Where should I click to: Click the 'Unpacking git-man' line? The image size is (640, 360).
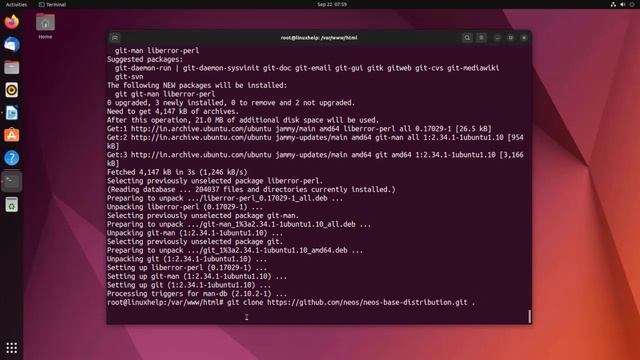coord(195,233)
